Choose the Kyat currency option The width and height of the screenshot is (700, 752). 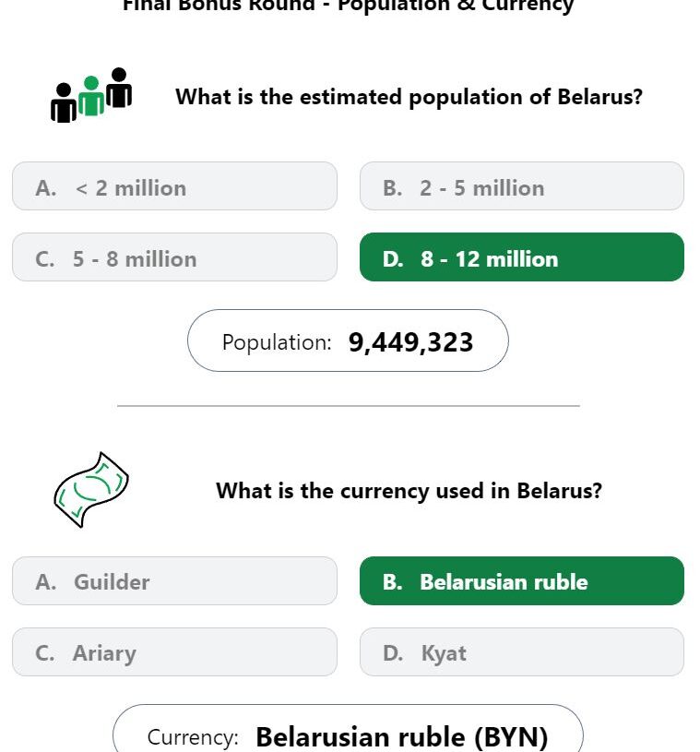(x=522, y=651)
